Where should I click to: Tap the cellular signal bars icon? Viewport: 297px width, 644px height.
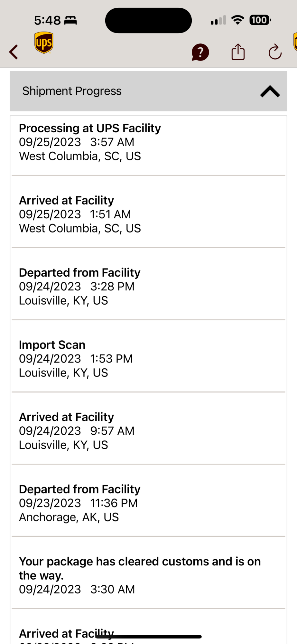coord(218,20)
